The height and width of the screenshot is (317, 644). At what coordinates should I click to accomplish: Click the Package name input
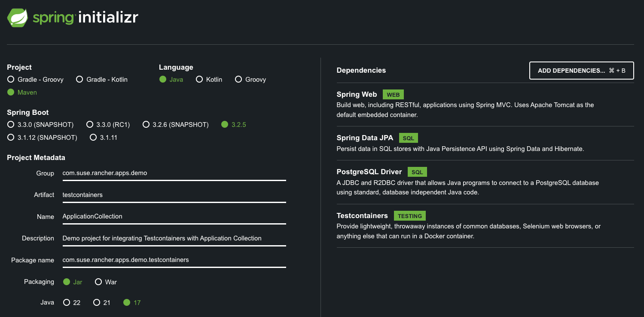coord(174,260)
